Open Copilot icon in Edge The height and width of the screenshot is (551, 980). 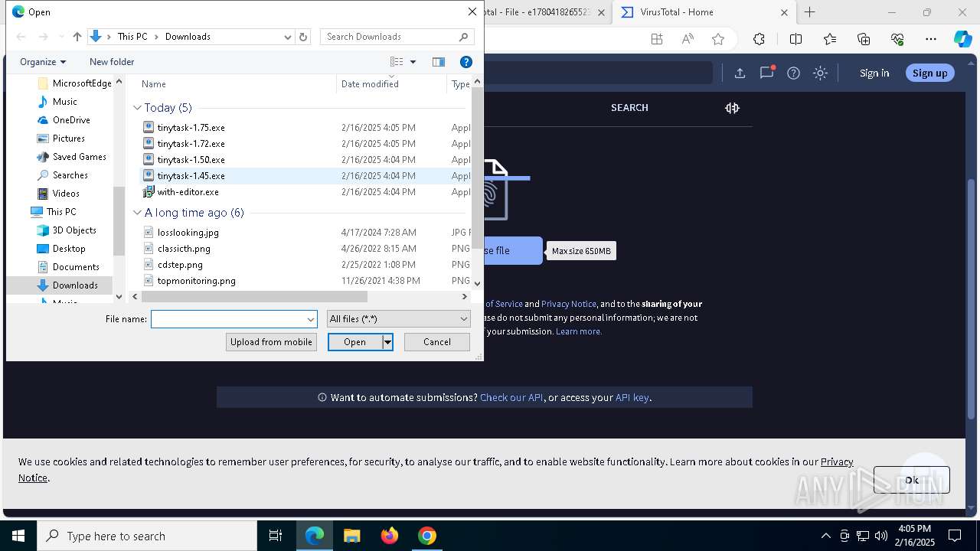click(x=962, y=40)
